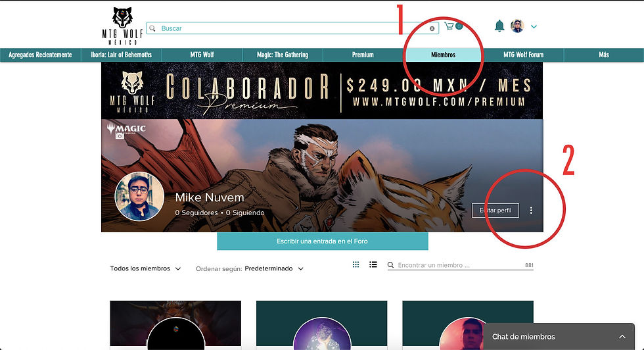This screenshot has width=644, height=350.
Task: Click the member search magnifier icon
Action: point(390,265)
